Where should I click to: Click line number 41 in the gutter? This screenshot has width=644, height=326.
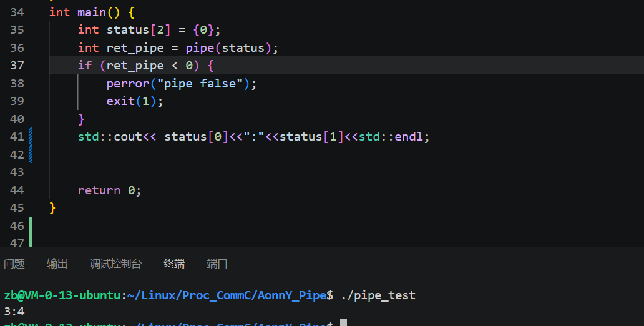pos(17,137)
